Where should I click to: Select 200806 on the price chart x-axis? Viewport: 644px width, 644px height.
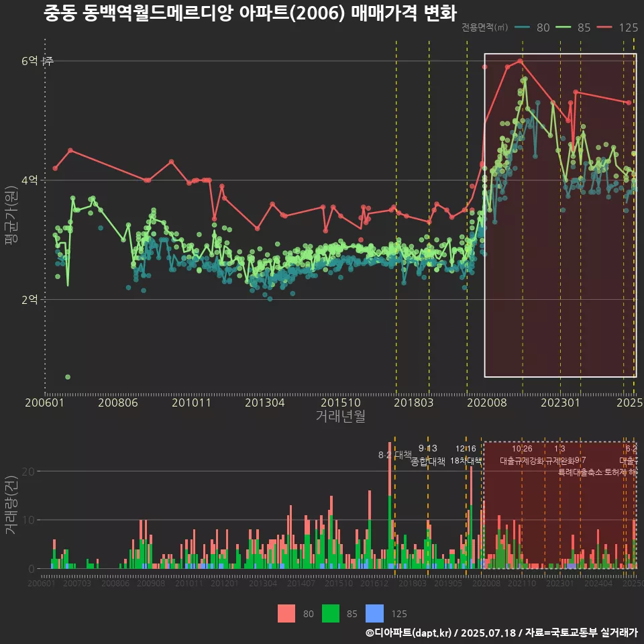pyautogui.click(x=118, y=402)
